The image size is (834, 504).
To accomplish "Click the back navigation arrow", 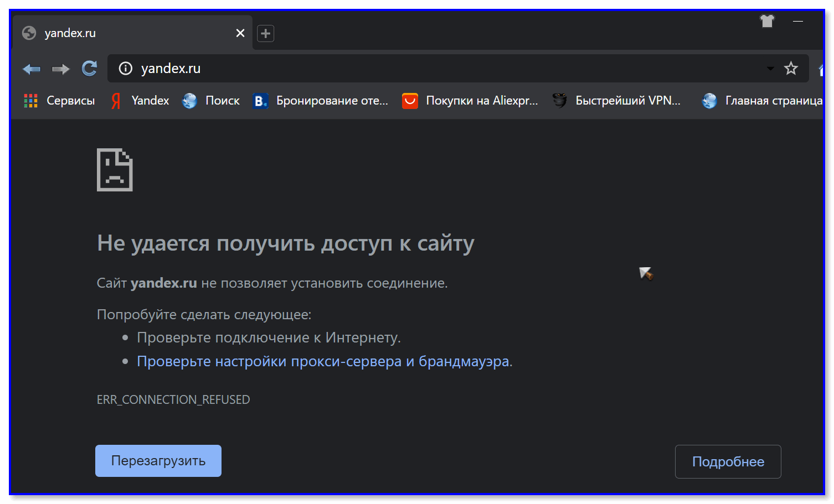I will tap(32, 69).
